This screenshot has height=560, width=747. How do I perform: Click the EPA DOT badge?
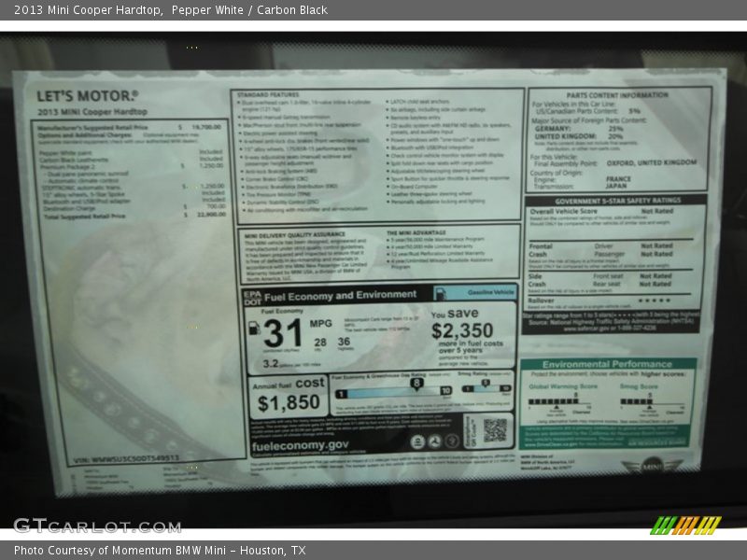pyautogui.click(x=252, y=297)
